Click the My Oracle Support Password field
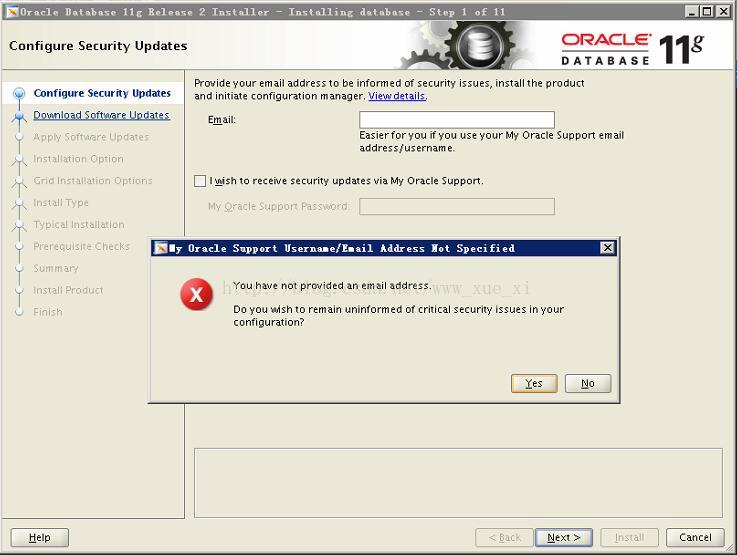 [x=457, y=206]
